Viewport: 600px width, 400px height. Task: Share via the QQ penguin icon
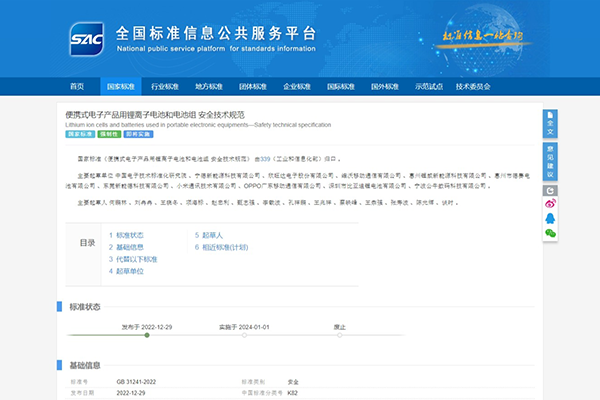coord(549,218)
